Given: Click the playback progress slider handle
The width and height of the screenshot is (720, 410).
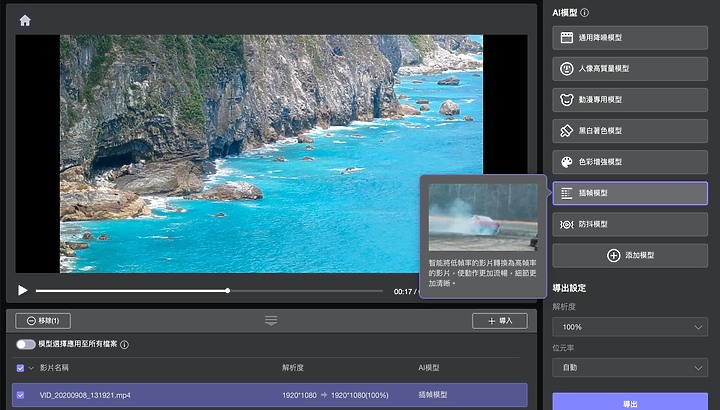Looking at the screenshot, I should tap(227, 291).
